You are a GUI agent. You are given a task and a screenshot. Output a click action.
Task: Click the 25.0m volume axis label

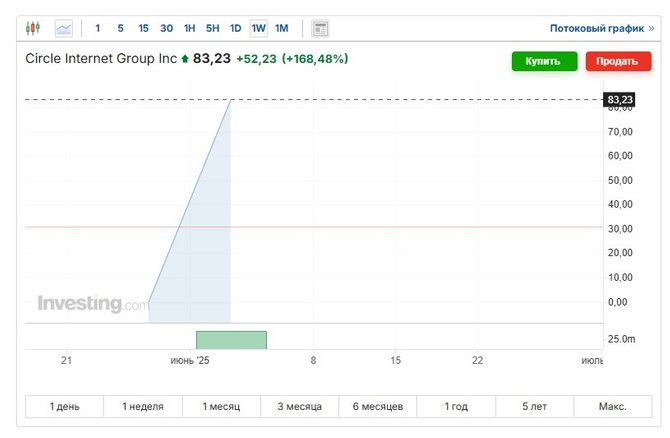pos(621,339)
